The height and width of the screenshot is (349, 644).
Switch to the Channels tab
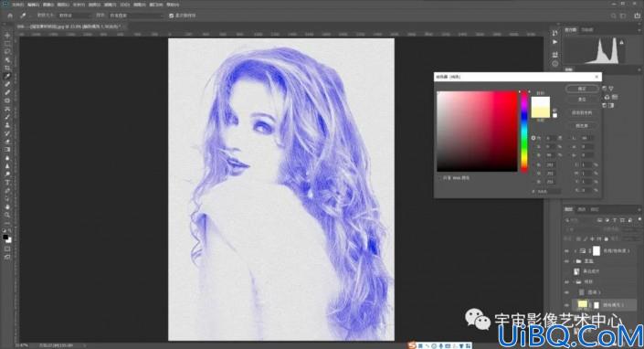[582, 210]
